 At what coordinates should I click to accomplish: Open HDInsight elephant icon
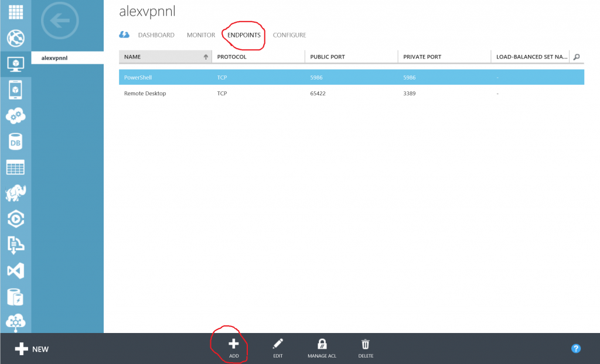pos(16,193)
